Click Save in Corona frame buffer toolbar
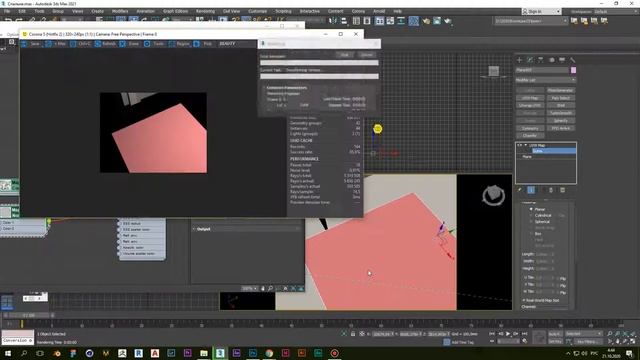 point(31,44)
